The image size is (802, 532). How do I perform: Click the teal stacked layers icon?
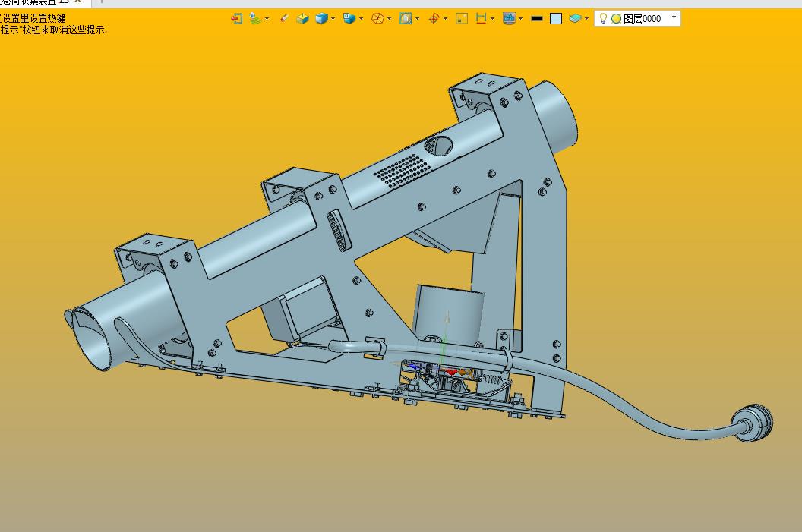point(575,19)
